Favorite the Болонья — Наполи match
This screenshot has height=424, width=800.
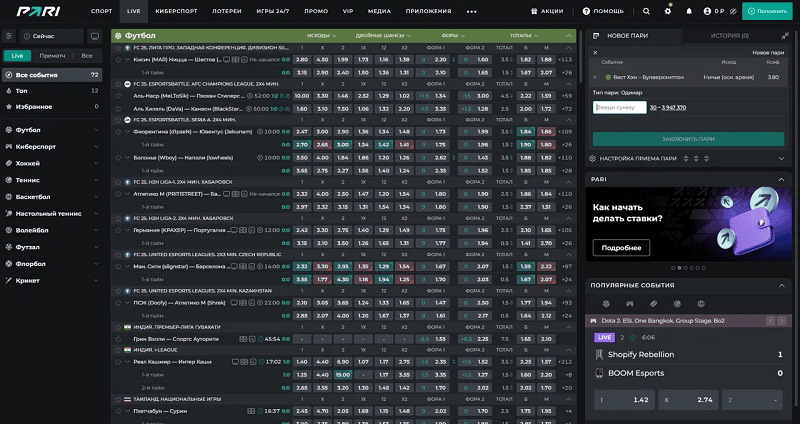118,158
